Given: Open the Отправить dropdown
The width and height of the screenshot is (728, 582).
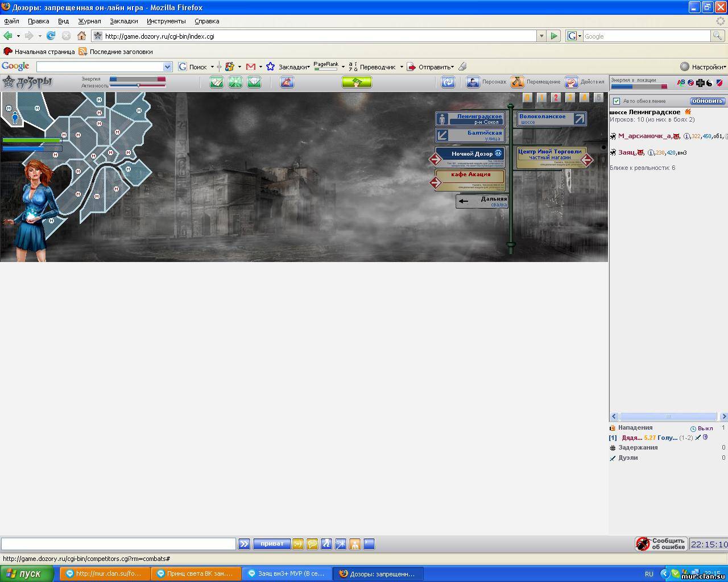Looking at the screenshot, I should (431, 66).
